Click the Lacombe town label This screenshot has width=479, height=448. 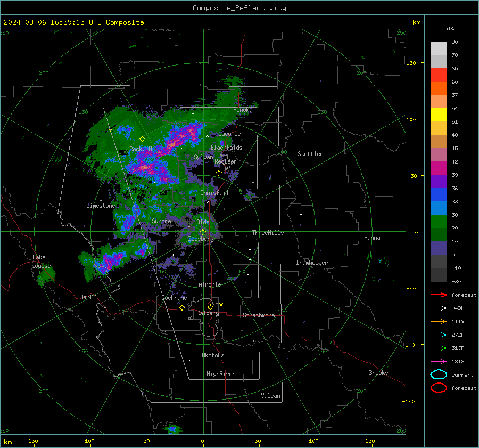[229, 134]
